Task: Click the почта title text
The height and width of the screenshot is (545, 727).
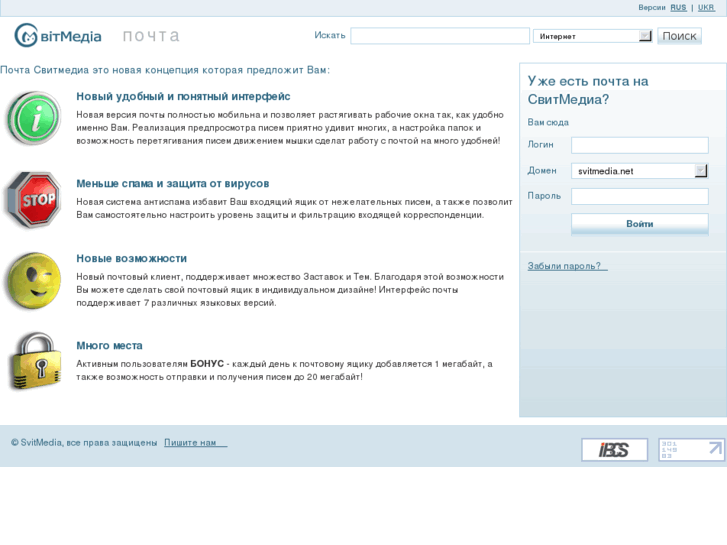Action: [x=151, y=36]
